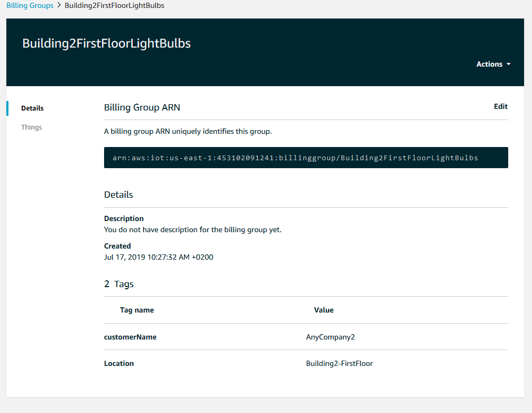Navigate back via the Billing Groups breadcrumb
The height and width of the screenshot is (413, 532).
(x=30, y=5)
